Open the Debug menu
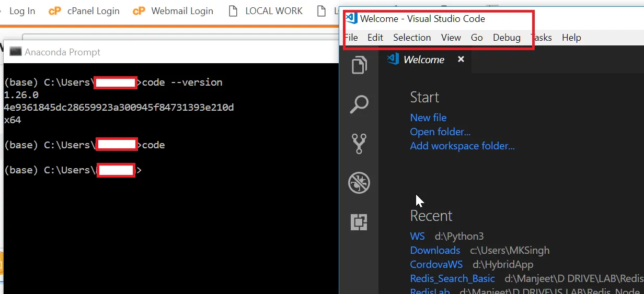 [x=507, y=38]
